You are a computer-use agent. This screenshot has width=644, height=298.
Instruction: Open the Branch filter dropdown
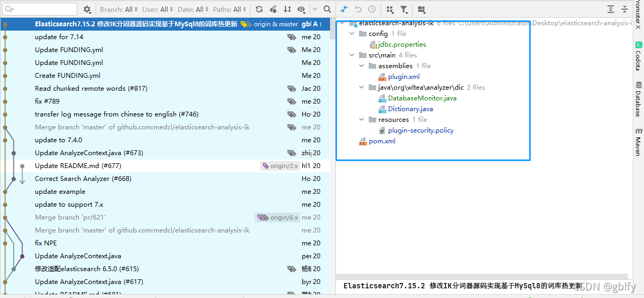119,9
